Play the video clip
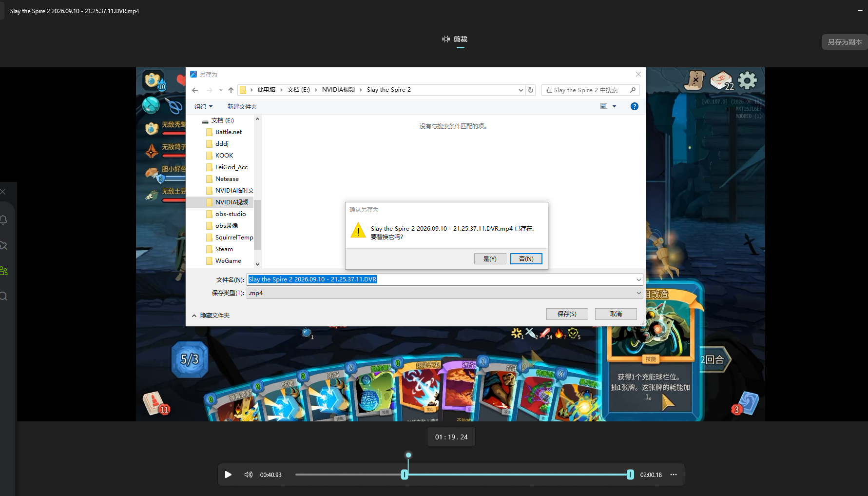 click(228, 475)
